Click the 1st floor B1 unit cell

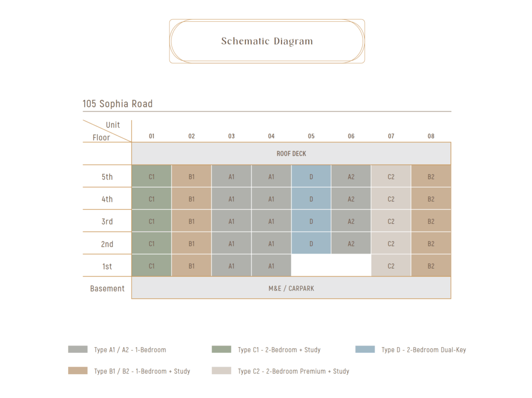(192, 266)
